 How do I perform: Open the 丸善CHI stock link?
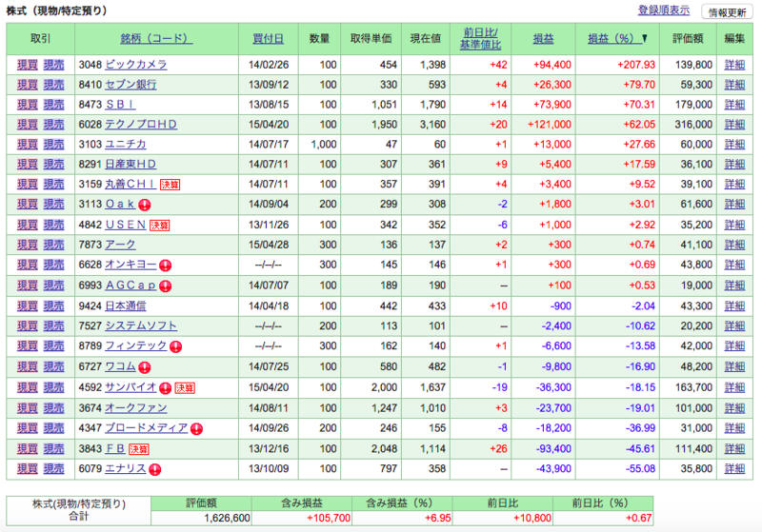[x=130, y=184]
